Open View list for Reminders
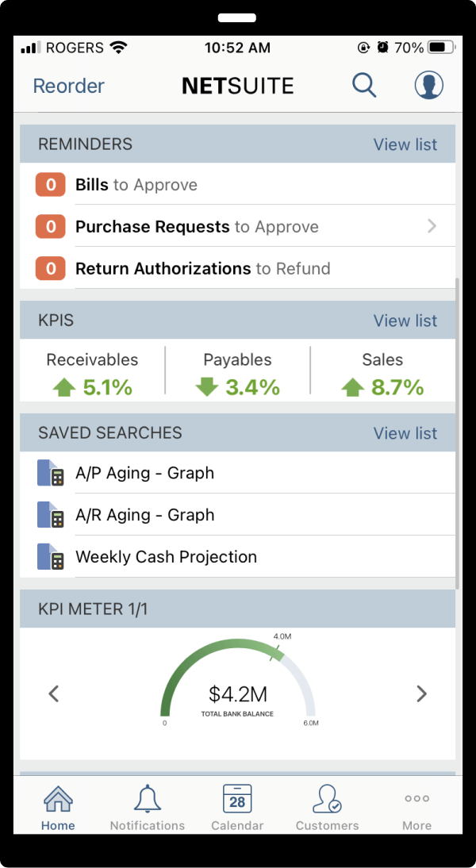This screenshot has width=476, height=868. pyautogui.click(x=405, y=144)
